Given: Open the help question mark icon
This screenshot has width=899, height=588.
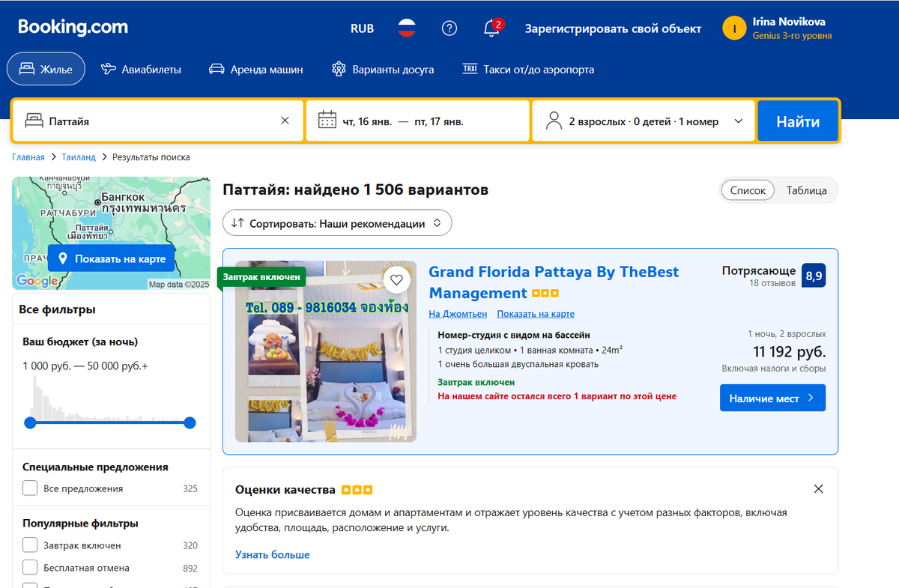Looking at the screenshot, I should [x=449, y=28].
